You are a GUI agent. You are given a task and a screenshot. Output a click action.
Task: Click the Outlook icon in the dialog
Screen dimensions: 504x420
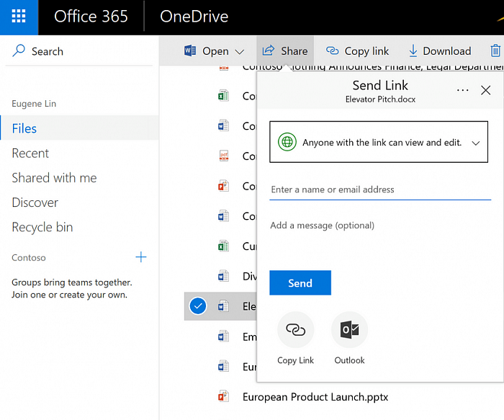click(x=349, y=330)
